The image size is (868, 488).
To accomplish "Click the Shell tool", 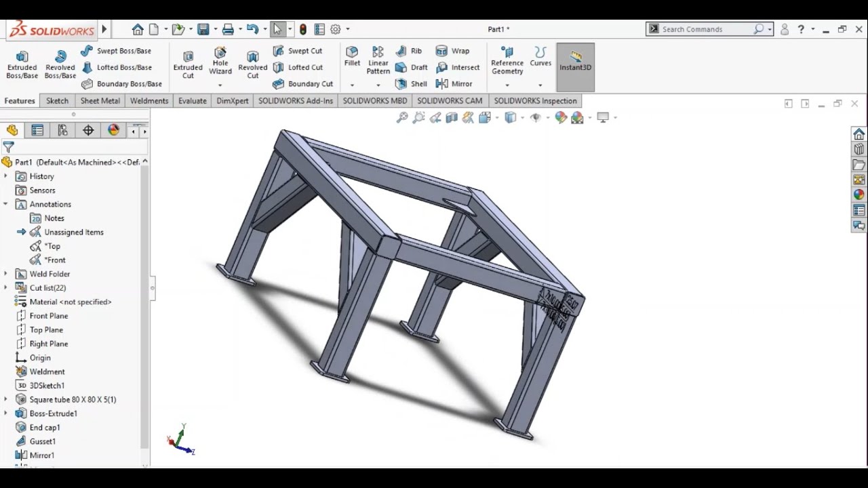I will (411, 84).
